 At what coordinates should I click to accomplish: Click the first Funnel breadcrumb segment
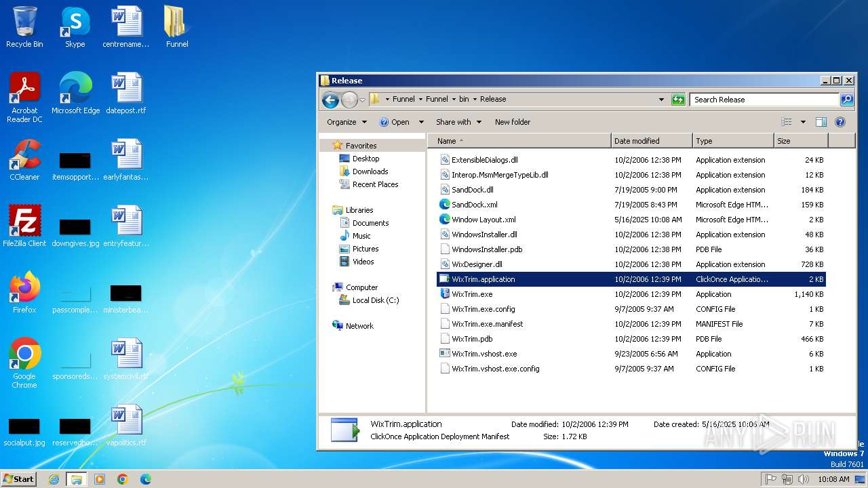point(403,99)
